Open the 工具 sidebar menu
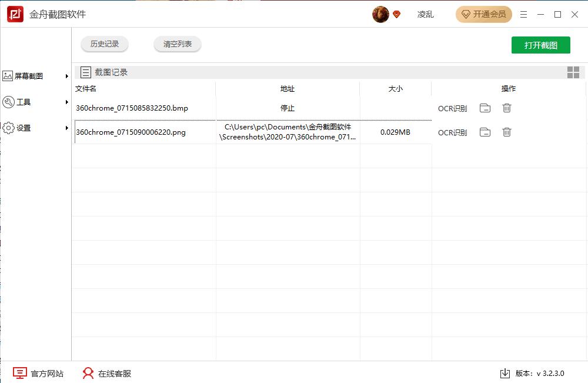 click(x=36, y=102)
